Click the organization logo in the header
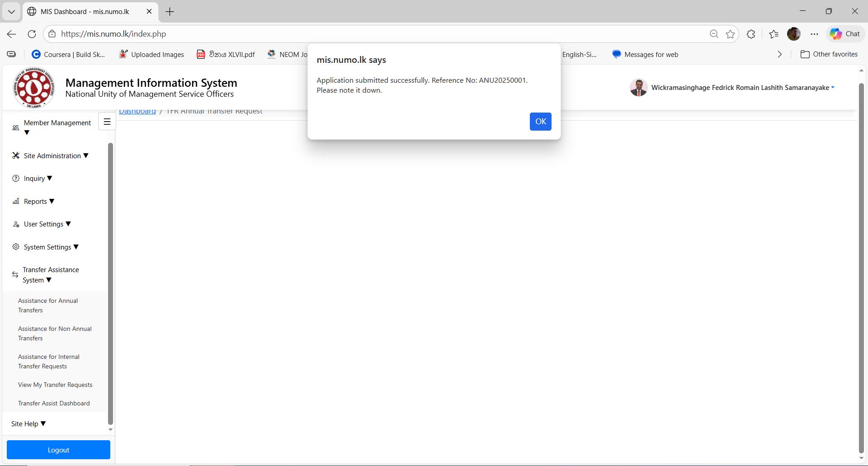 [x=34, y=88]
